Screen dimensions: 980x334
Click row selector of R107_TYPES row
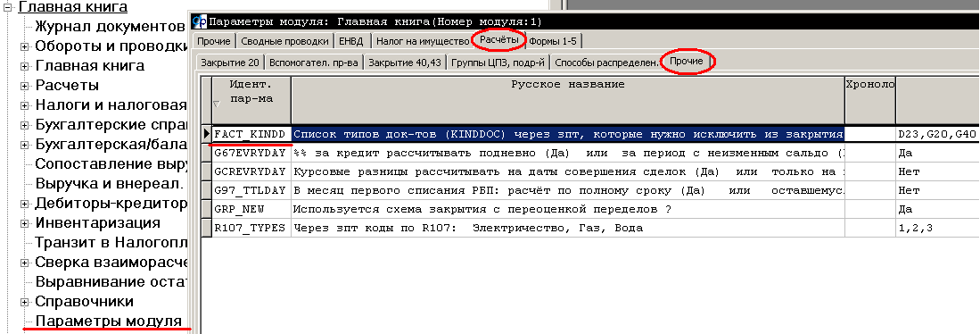[x=207, y=228]
